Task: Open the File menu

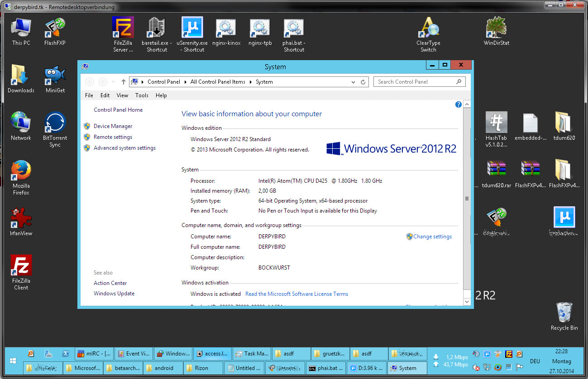Action: (89, 95)
